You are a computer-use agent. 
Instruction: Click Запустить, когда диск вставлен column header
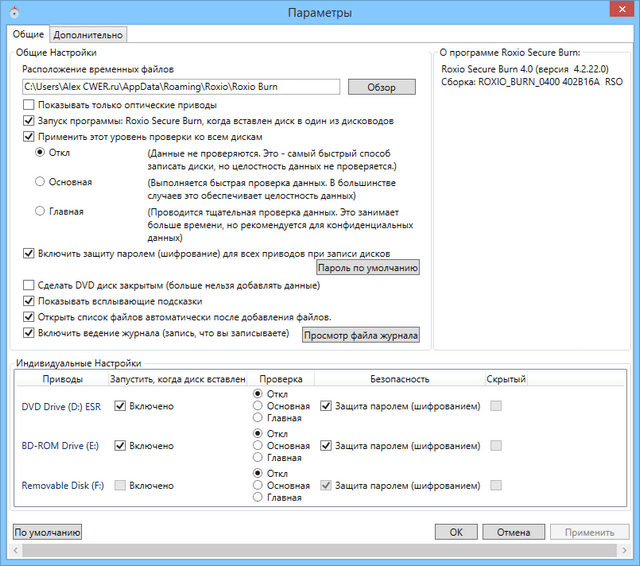[x=178, y=379]
